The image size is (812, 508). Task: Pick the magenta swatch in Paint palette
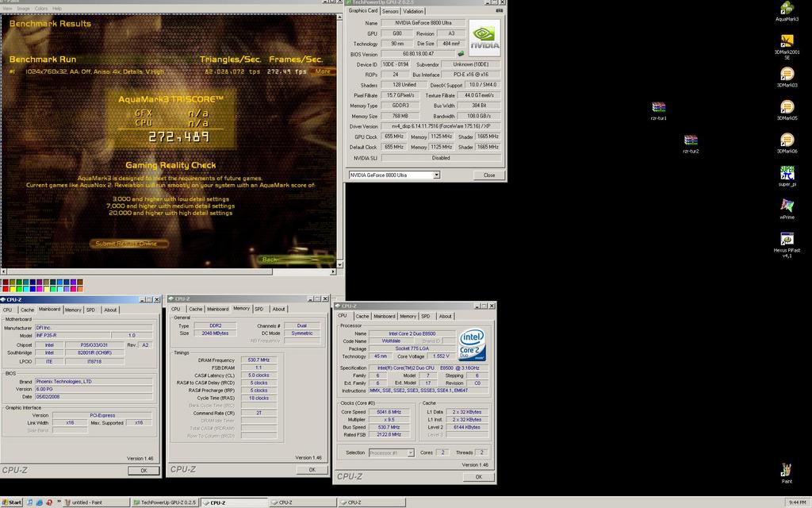tap(40, 289)
